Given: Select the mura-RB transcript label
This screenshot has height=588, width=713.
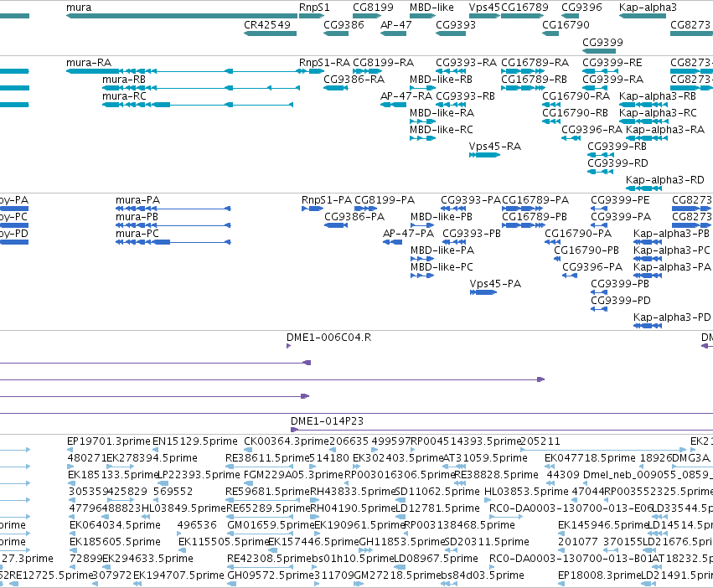Looking at the screenshot, I should point(124,79).
